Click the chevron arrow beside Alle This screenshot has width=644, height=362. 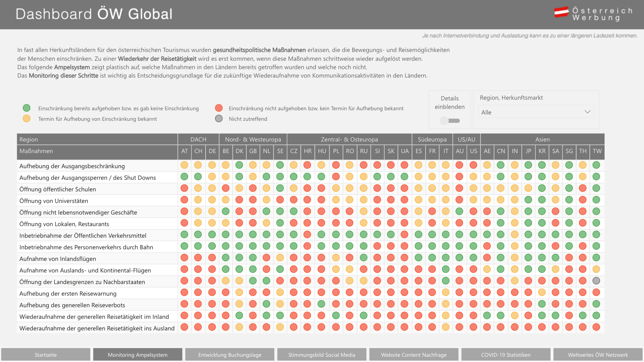tap(587, 112)
